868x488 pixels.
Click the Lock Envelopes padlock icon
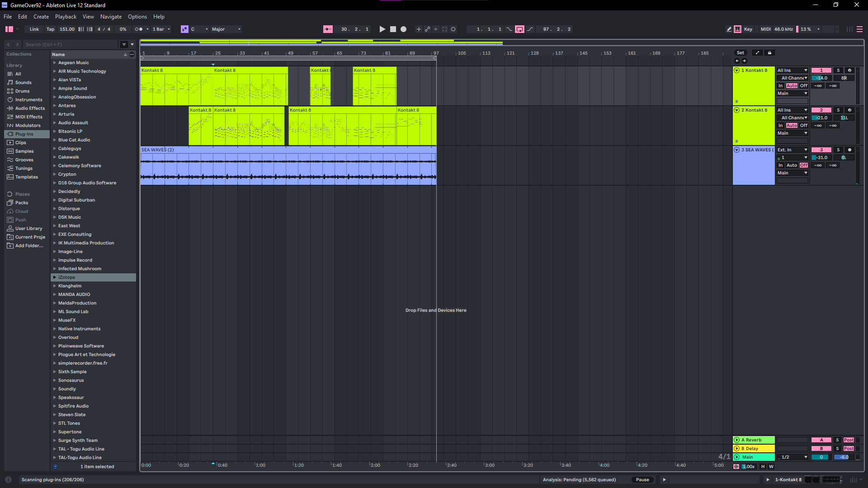(769, 53)
